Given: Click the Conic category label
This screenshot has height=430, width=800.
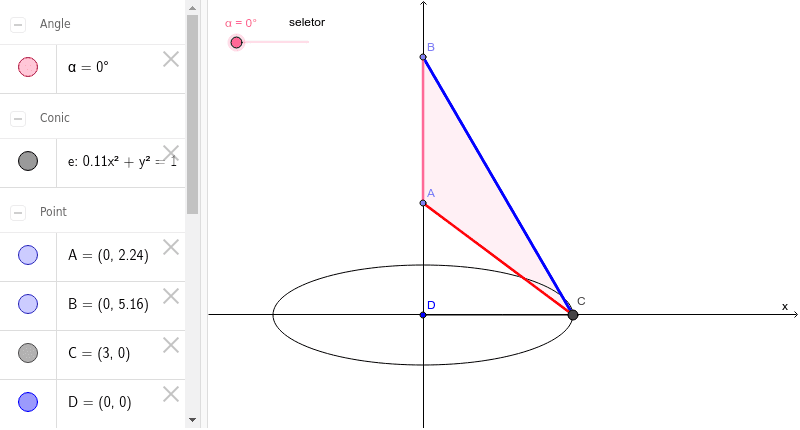Looking at the screenshot, I should (55, 118).
